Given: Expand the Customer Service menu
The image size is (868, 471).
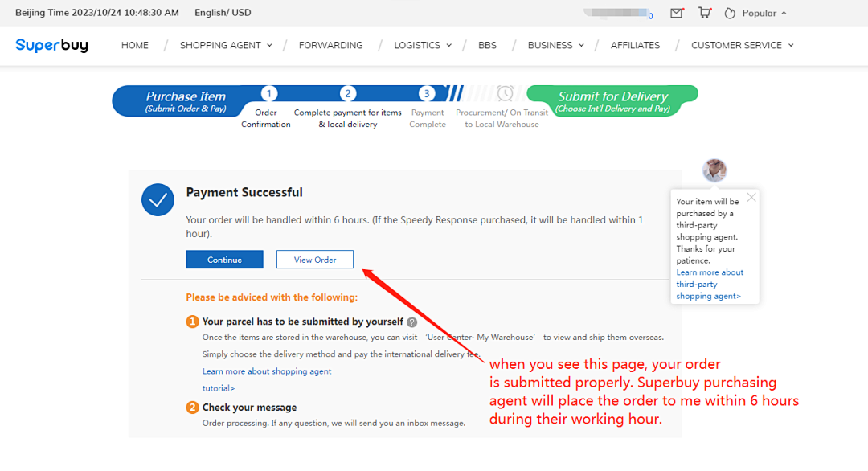Looking at the screenshot, I should point(743,45).
